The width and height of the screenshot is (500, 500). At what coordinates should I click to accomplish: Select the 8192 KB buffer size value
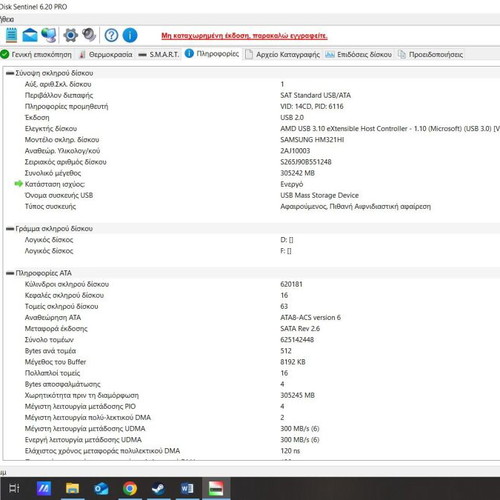293,362
